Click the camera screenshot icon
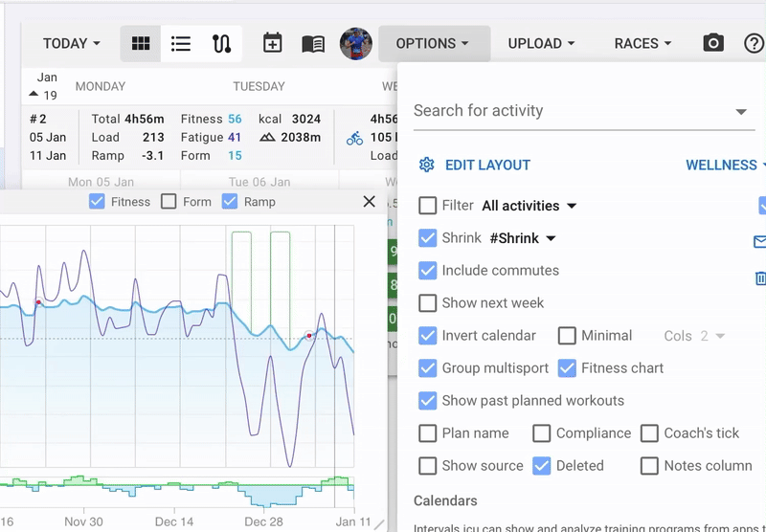766x532 pixels. tap(713, 43)
